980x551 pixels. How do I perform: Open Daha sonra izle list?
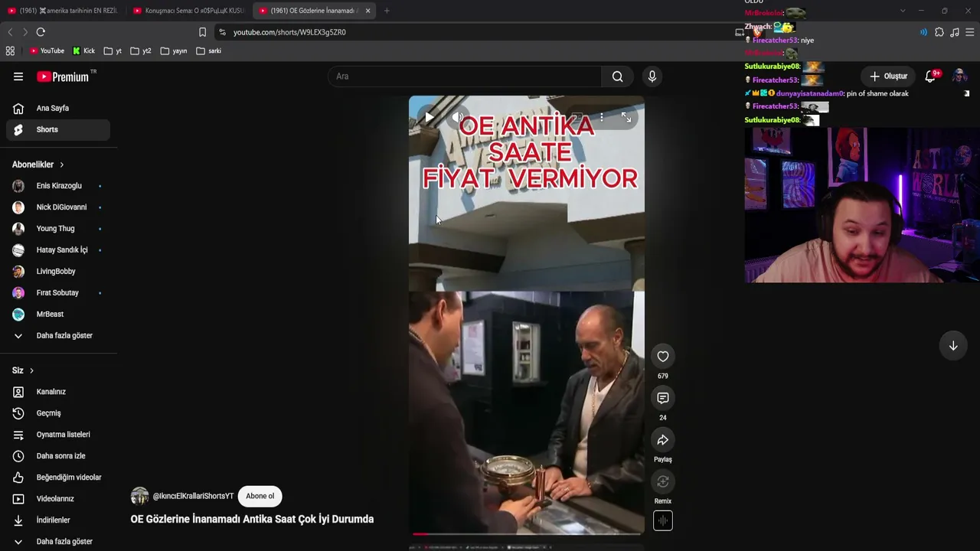pos(58,456)
